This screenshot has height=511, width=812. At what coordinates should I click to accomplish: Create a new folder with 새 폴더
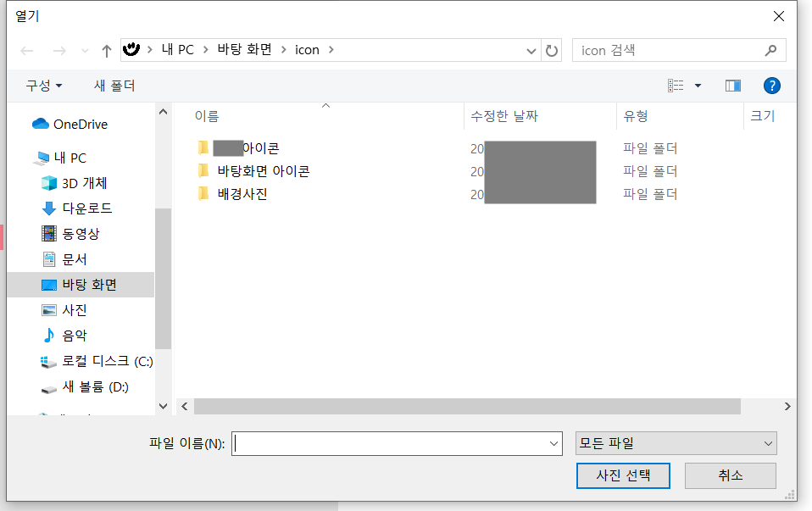pos(114,86)
